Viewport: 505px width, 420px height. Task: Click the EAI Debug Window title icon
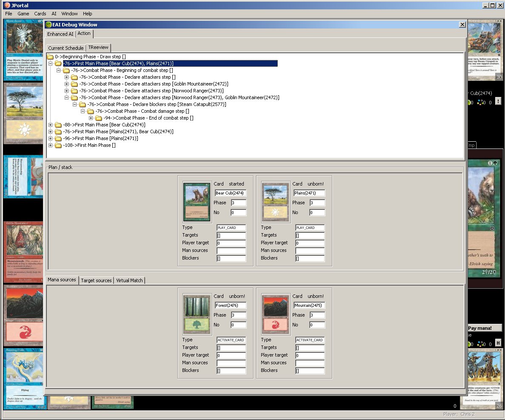tap(49, 25)
